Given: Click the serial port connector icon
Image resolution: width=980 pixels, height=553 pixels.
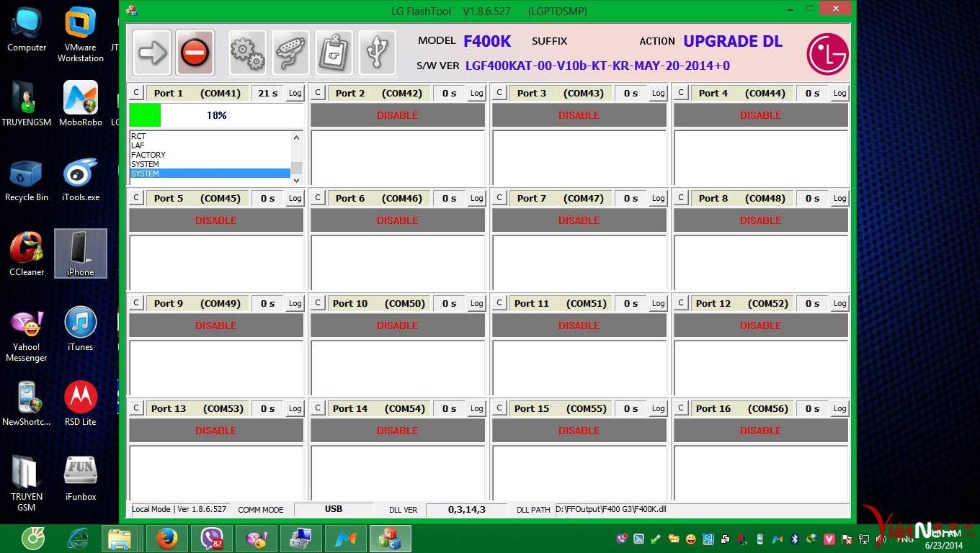Looking at the screenshot, I should [290, 53].
